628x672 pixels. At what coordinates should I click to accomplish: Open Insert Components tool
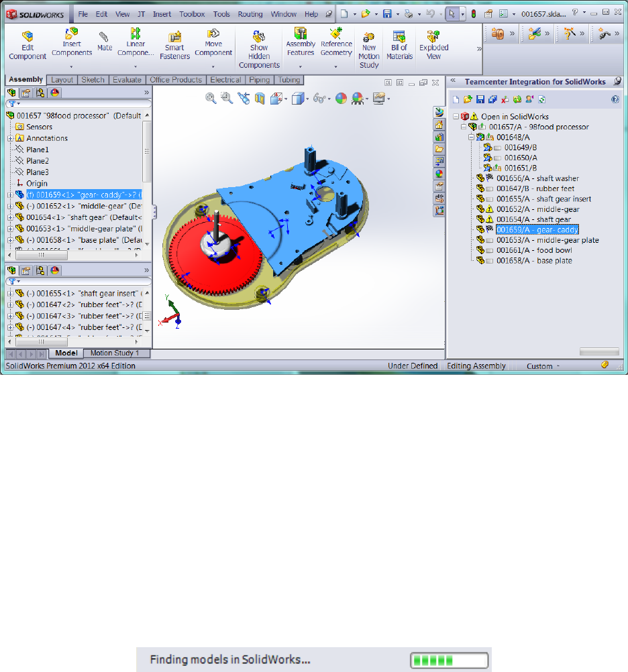point(72,43)
